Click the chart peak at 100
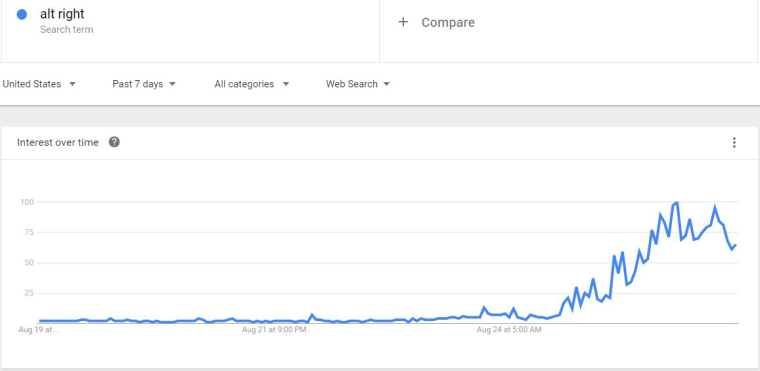Image resolution: width=760 pixels, height=371 pixels. click(676, 203)
